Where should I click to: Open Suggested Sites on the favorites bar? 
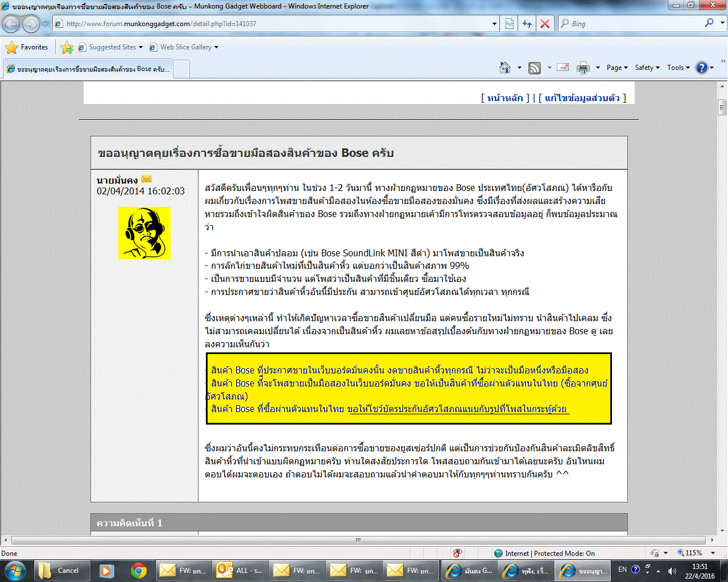tap(111, 47)
